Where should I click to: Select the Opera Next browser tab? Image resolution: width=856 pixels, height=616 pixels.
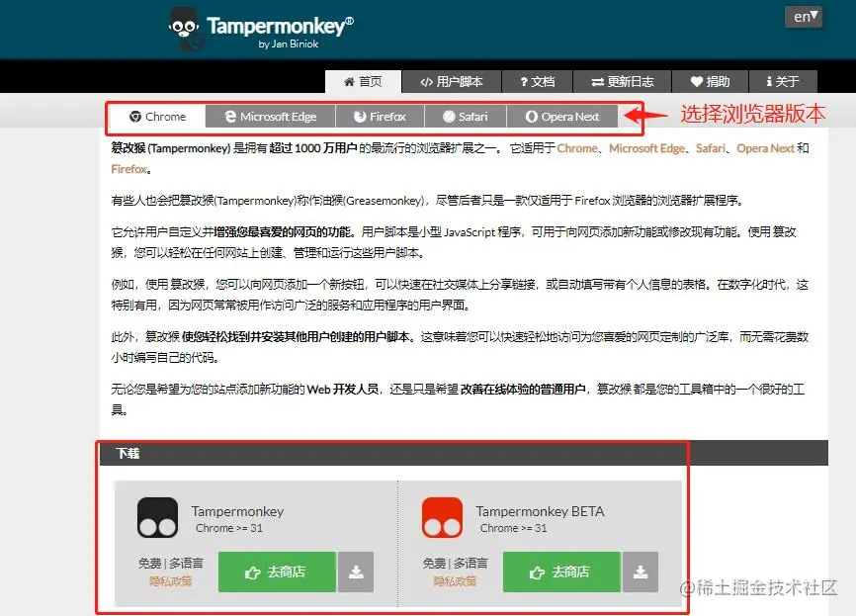pyautogui.click(x=562, y=117)
